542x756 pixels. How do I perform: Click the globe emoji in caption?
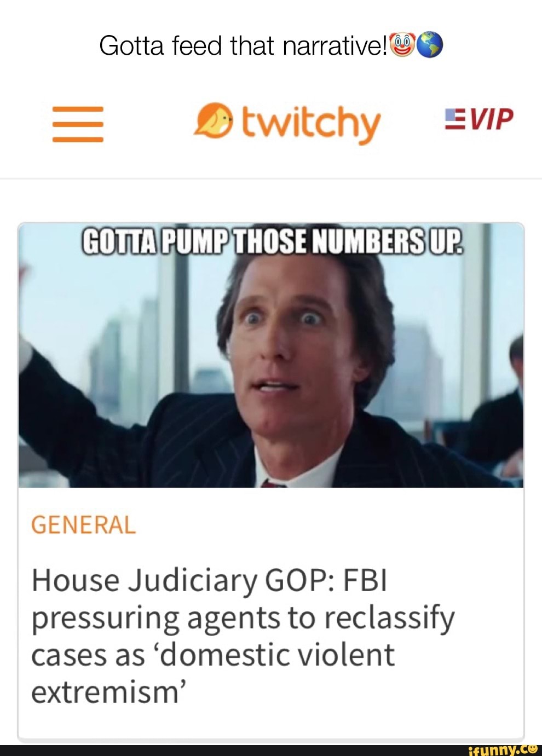pyautogui.click(x=430, y=45)
